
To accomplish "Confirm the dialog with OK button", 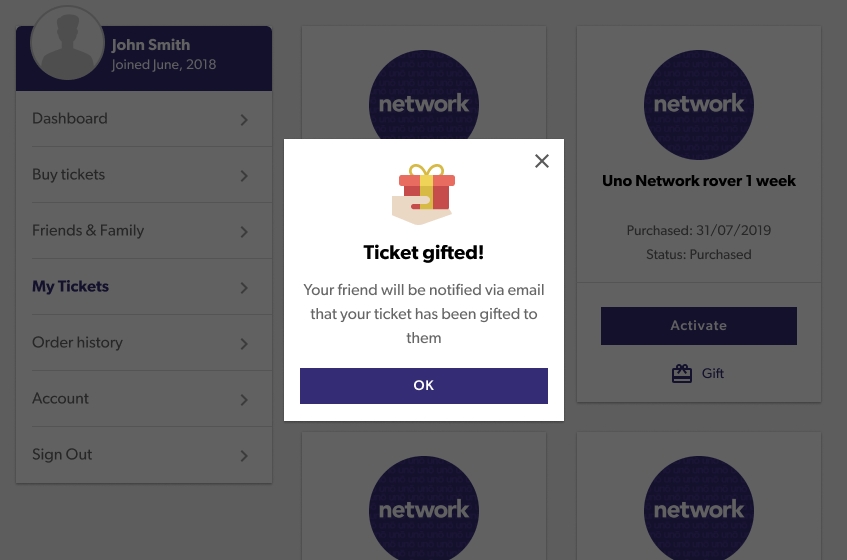I will point(424,386).
